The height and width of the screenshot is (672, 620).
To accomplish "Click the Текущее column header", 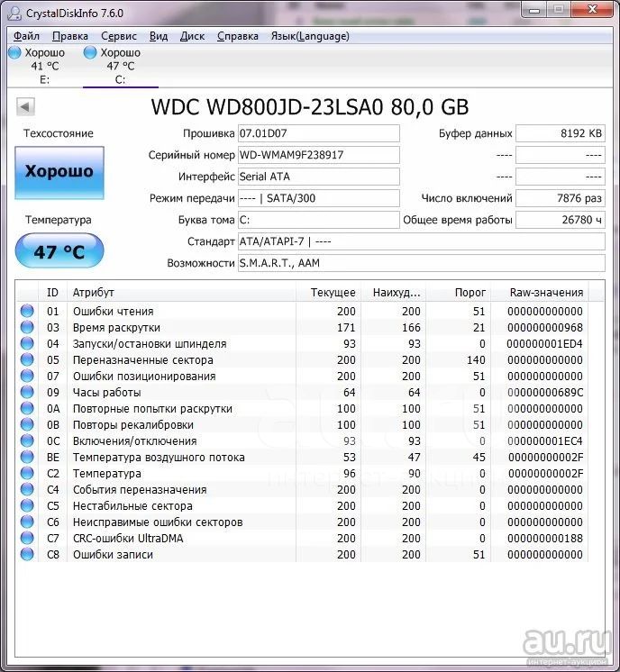I will 328,292.
